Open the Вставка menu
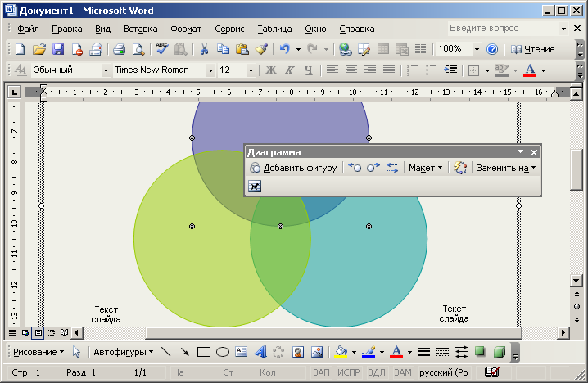 [141, 29]
